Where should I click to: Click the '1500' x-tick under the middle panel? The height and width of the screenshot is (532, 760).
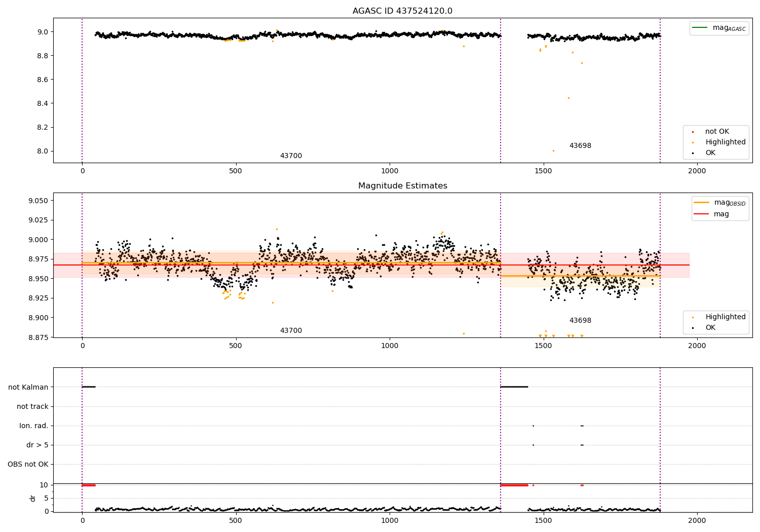click(x=543, y=346)
